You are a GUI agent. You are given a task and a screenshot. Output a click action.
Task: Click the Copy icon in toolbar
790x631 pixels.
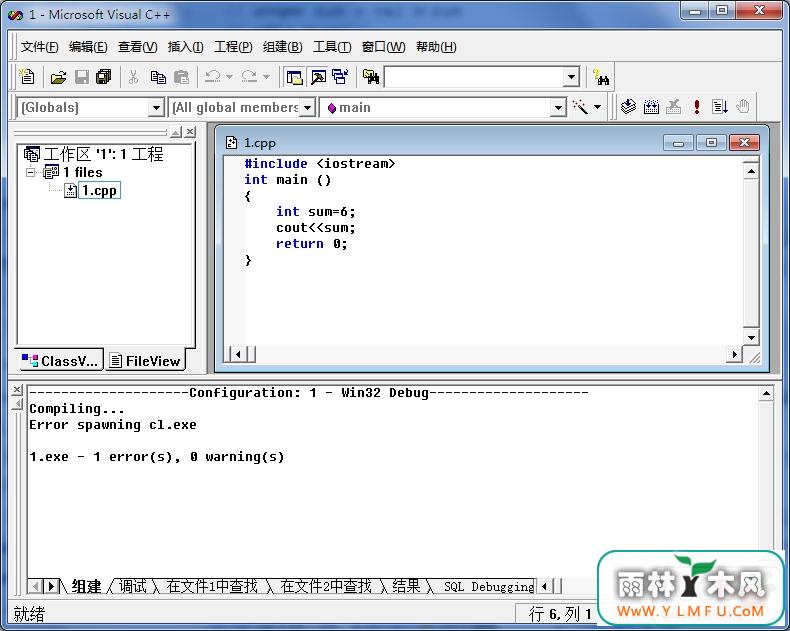(158, 77)
